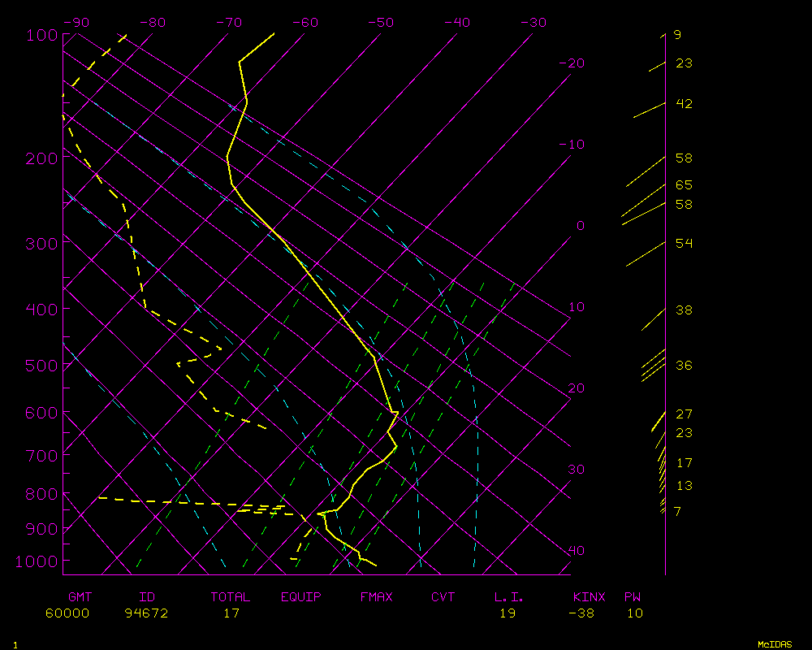Select the 65 wind speed value
812x650 pixels.
pos(684,185)
